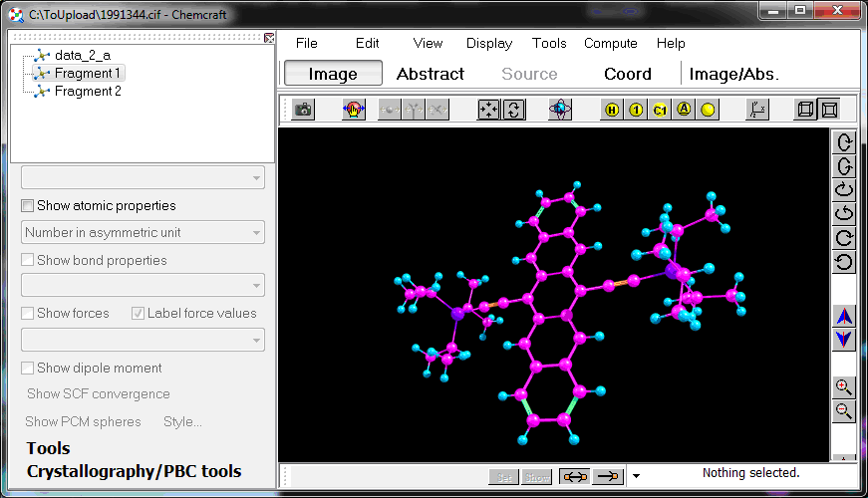
Task: Enable Show atomic properties checkbox
Action: (x=28, y=206)
